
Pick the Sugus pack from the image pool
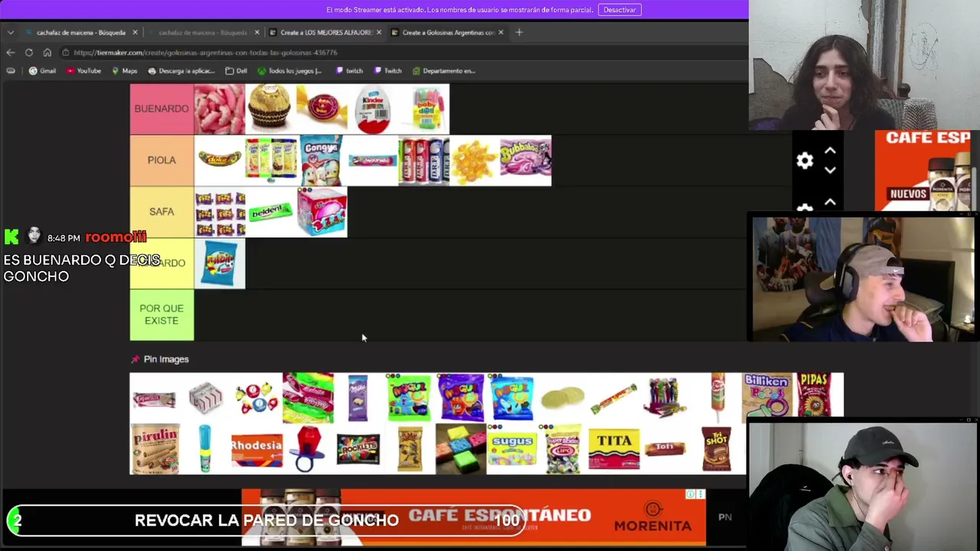[512, 449]
